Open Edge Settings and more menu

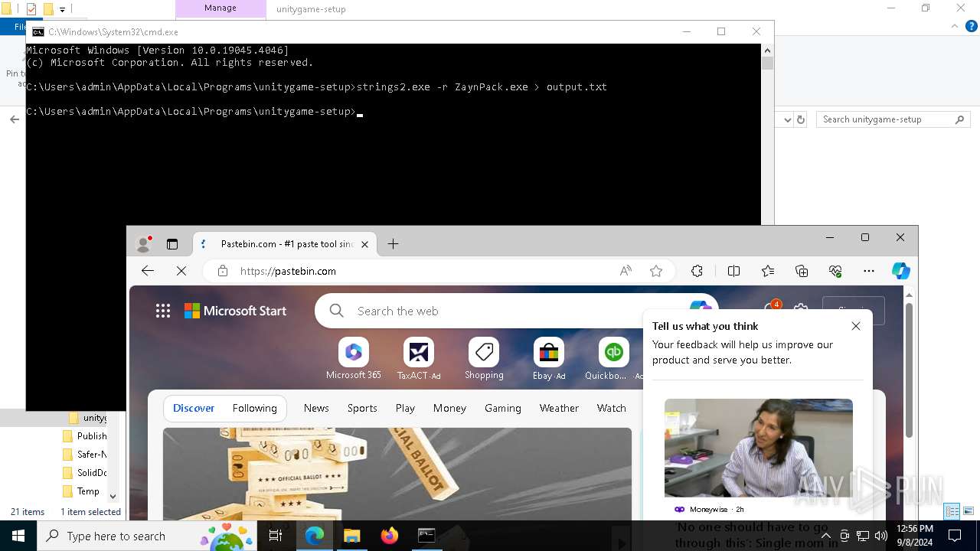[869, 271]
